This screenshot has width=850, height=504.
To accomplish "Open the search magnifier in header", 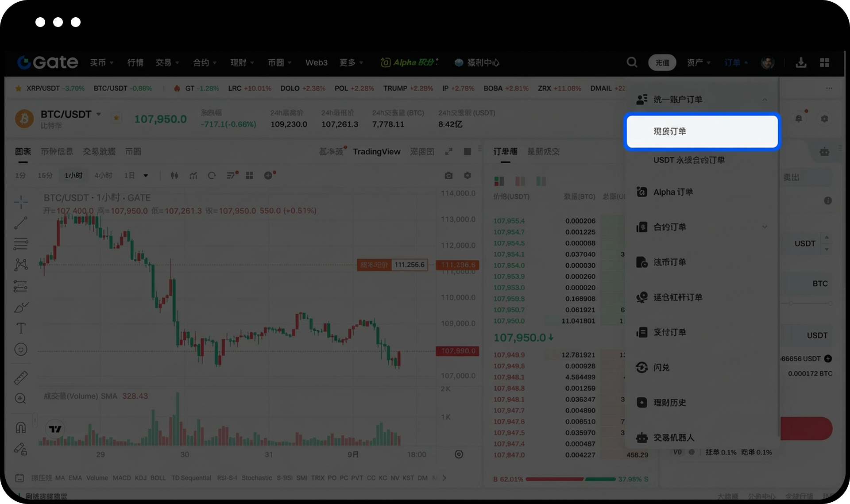I will (x=632, y=62).
